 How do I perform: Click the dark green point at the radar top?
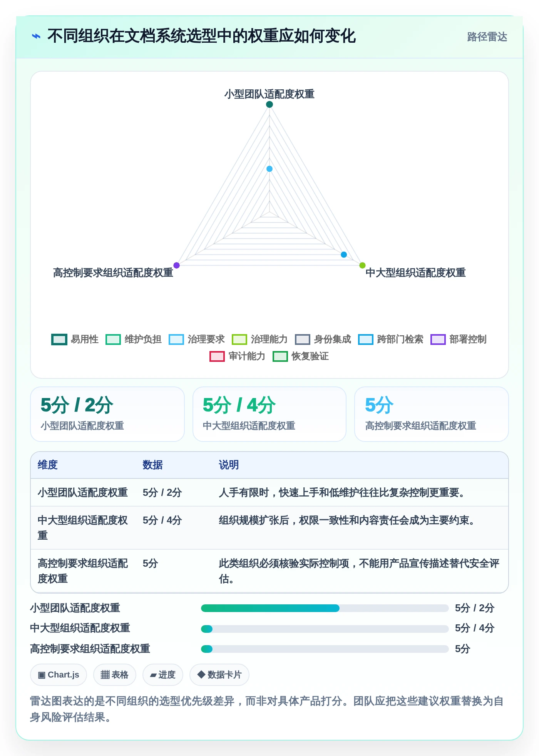pyautogui.click(x=269, y=104)
